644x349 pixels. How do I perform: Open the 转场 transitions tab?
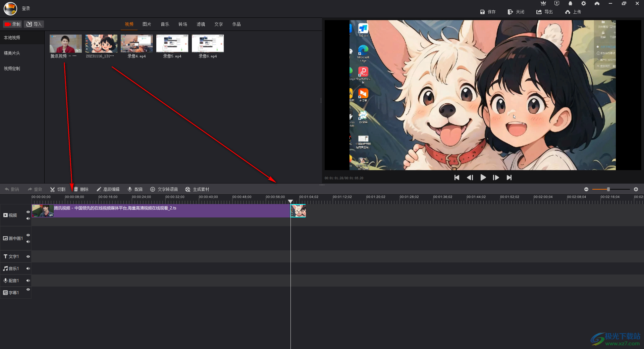click(183, 24)
